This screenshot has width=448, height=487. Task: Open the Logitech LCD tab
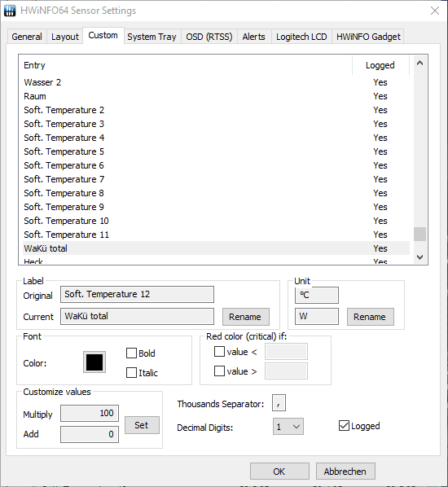301,37
